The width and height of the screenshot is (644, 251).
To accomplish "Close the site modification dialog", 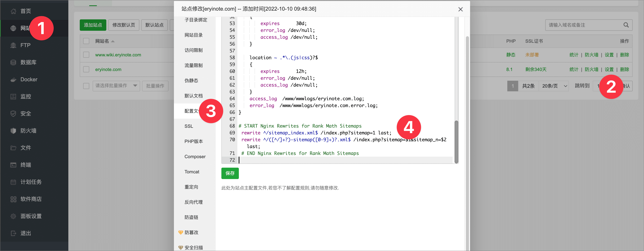I will click(x=460, y=9).
